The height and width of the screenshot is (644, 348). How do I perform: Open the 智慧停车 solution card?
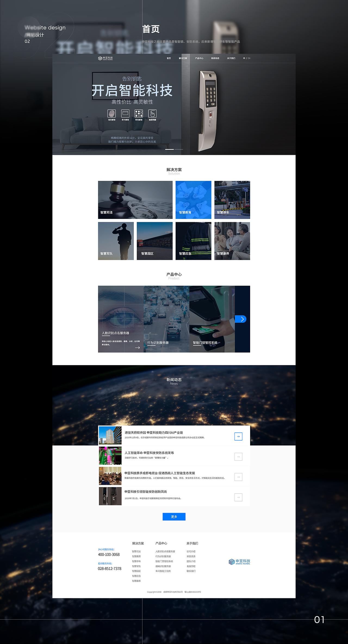tap(232, 200)
